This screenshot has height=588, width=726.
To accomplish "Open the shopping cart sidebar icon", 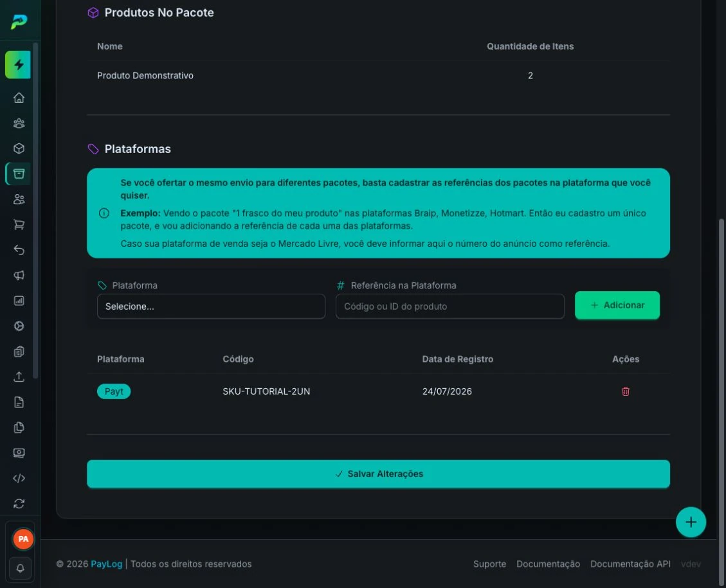I will point(19,224).
